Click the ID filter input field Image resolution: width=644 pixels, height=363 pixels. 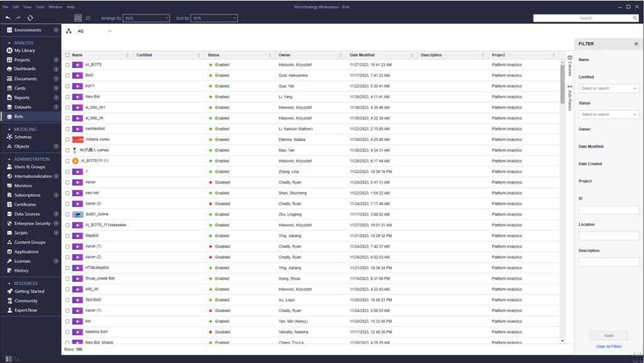pos(608,210)
